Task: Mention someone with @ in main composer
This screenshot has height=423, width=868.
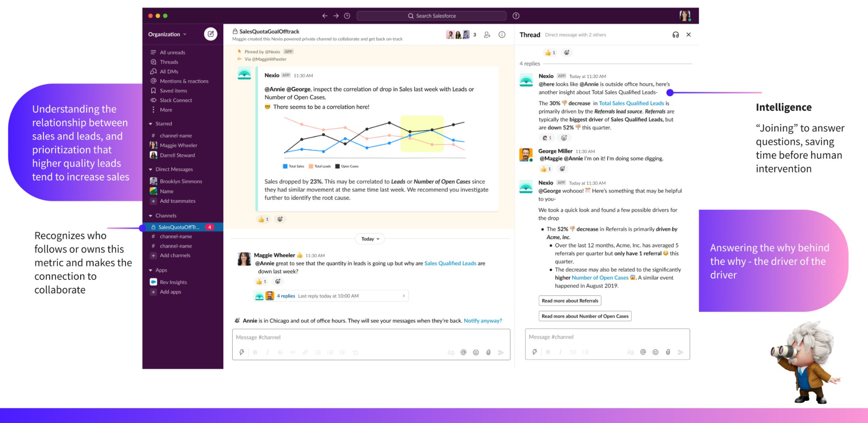Action: coord(464,352)
